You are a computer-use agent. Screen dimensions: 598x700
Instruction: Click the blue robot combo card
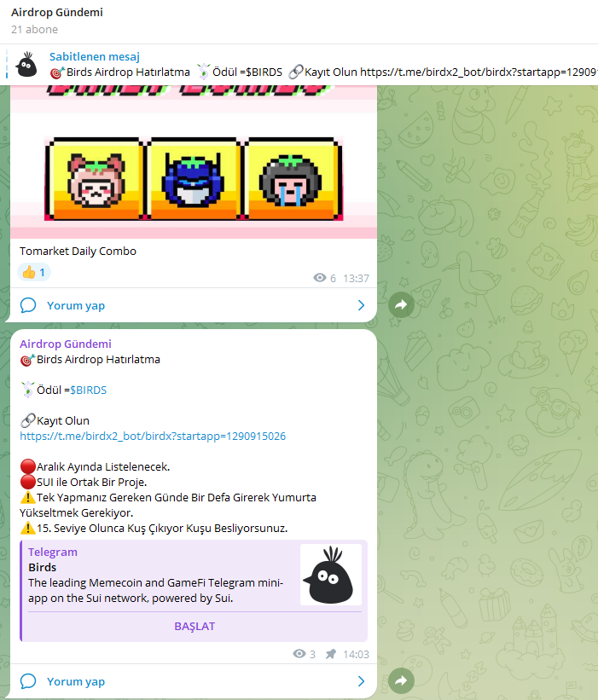click(x=193, y=179)
